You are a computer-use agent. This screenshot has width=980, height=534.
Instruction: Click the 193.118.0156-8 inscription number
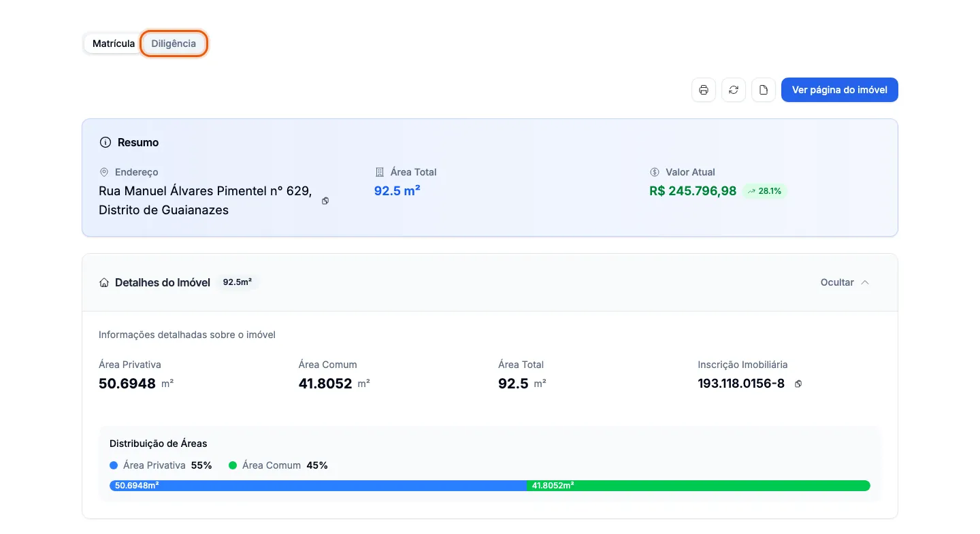(741, 384)
